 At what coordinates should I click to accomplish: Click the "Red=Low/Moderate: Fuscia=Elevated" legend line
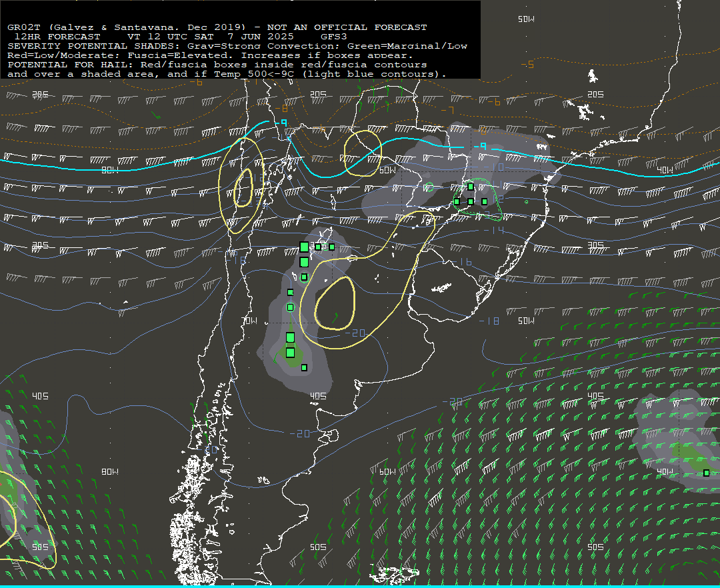tap(210, 55)
